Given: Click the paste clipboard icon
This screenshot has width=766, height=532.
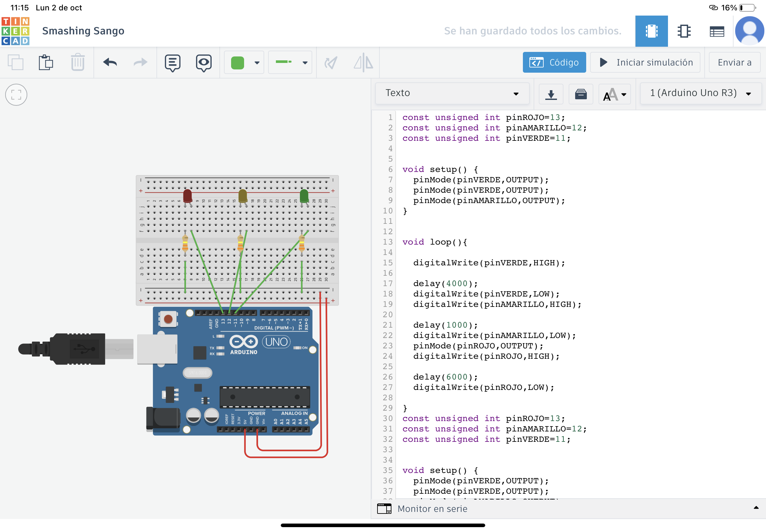Looking at the screenshot, I should tap(46, 62).
